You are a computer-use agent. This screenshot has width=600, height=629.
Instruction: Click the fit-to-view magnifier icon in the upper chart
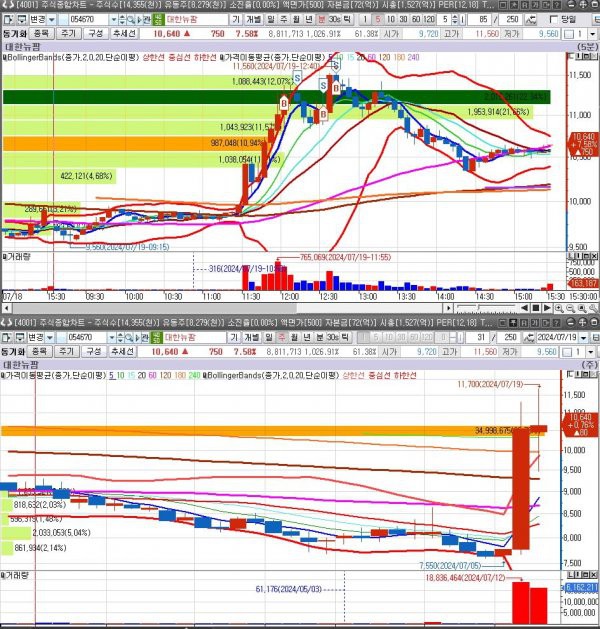(x=582, y=308)
